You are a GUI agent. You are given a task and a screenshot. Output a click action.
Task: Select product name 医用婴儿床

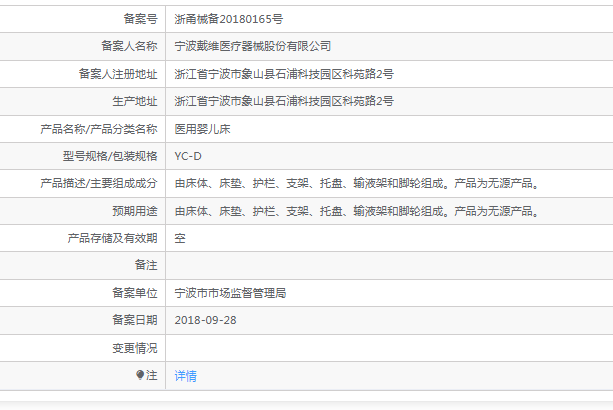203,129
